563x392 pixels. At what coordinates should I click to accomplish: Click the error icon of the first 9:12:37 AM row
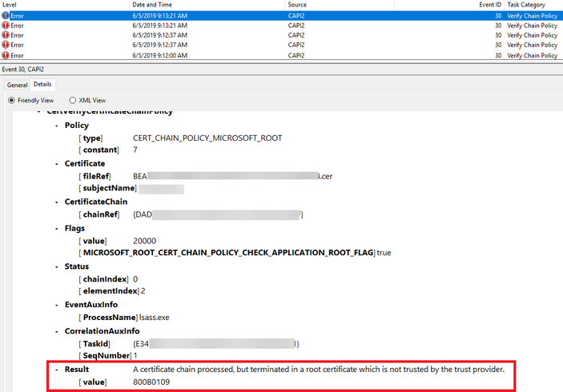6,35
